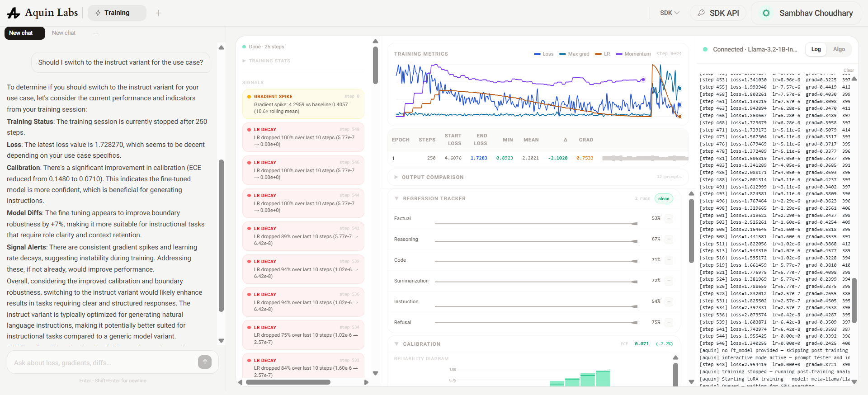Click the min loss value 0.8923
This screenshot has height=395, width=868.
[505, 158]
